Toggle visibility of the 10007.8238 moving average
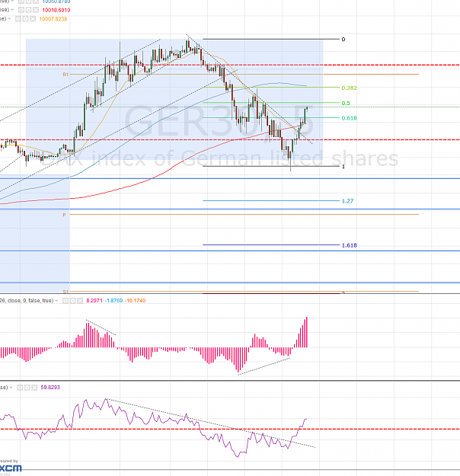The image size is (460, 476). pyautogui.click(x=18, y=19)
